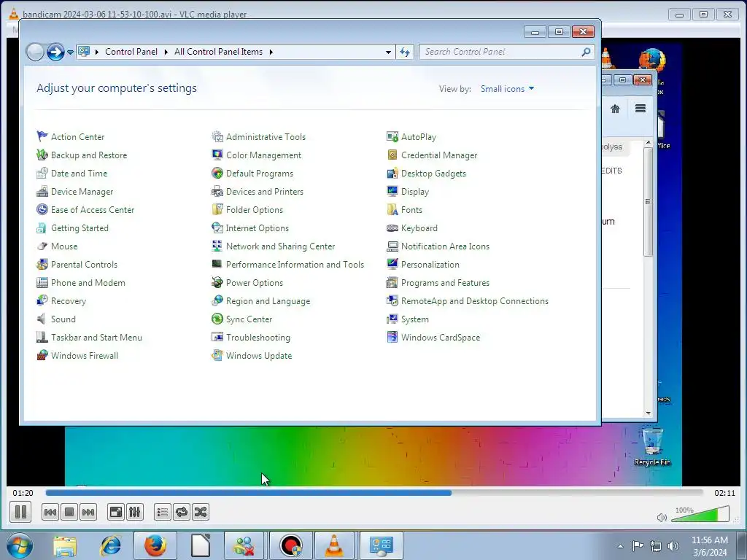Expand breadcrumb arrow before Control Panel

pyautogui.click(x=97, y=52)
